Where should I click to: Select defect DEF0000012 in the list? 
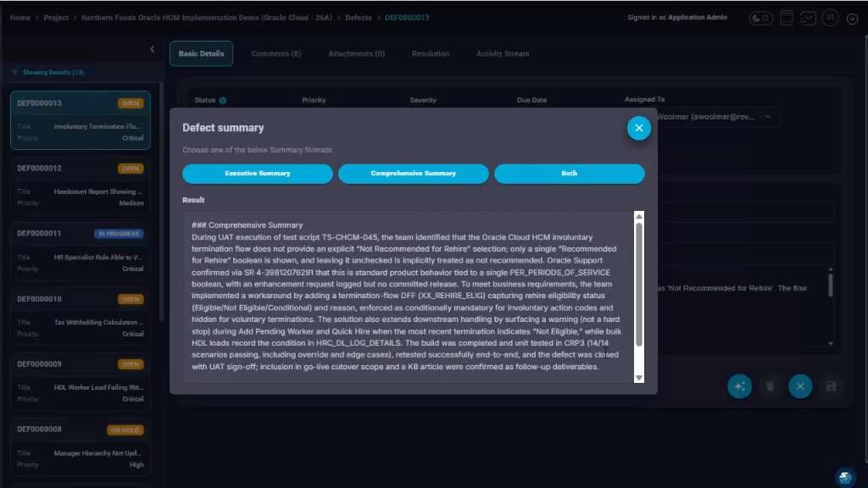point(81,186)
